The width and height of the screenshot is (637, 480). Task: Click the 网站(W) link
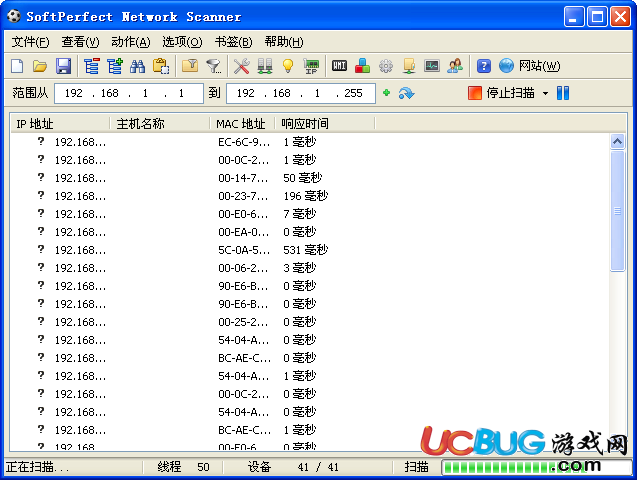pos(540,66)
